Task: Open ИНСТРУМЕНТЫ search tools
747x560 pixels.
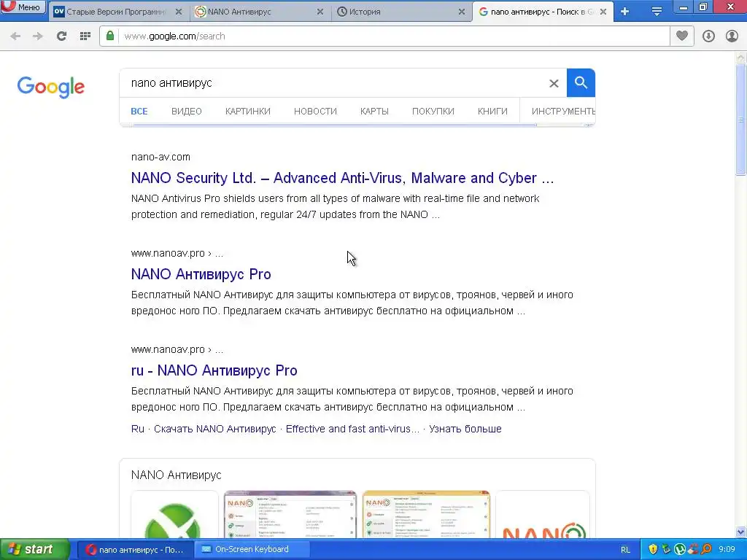Action: click(563, 112)
